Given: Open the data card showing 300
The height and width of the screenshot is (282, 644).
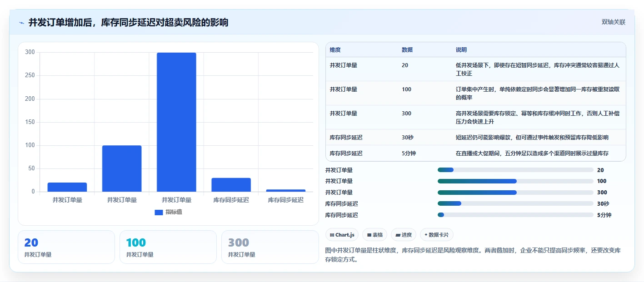Looking at the screenshot, I should (270, 247).
